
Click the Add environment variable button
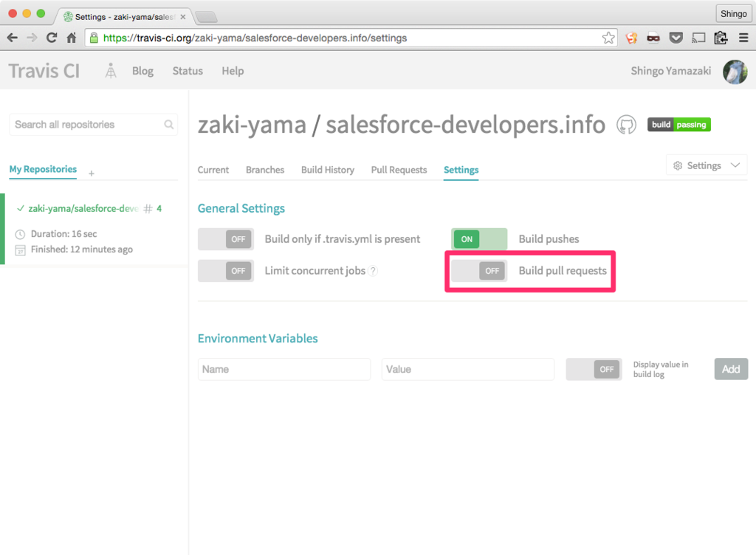tap(731, 369)
